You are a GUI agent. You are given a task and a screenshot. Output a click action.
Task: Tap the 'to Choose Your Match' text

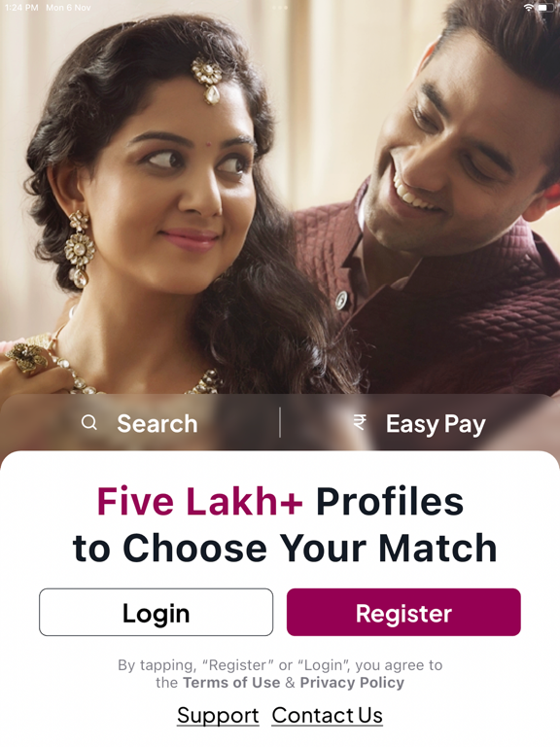pos(285,548)
